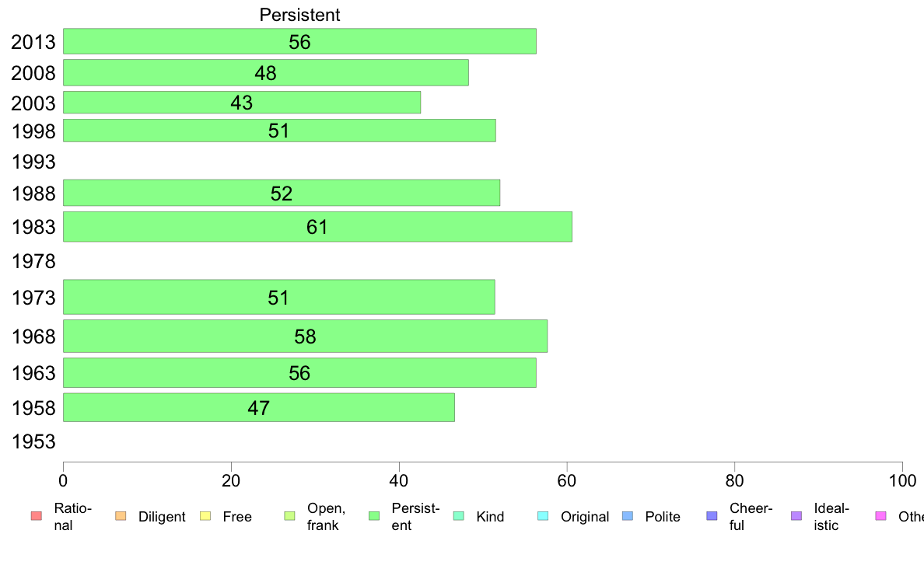Image resolution: width=924 pixels, height=572 pixels.
Task: Click the Kind legend swatch
Action: [459, 516]
